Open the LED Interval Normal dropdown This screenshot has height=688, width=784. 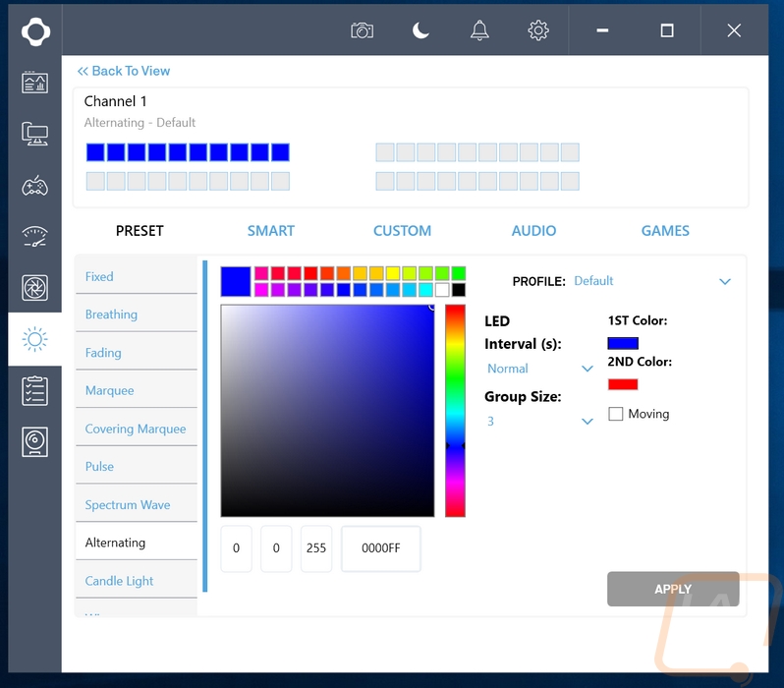588,370
